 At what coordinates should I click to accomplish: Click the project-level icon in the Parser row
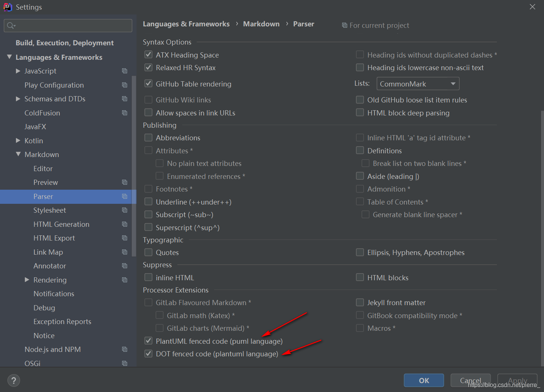(x=125, y=196)
